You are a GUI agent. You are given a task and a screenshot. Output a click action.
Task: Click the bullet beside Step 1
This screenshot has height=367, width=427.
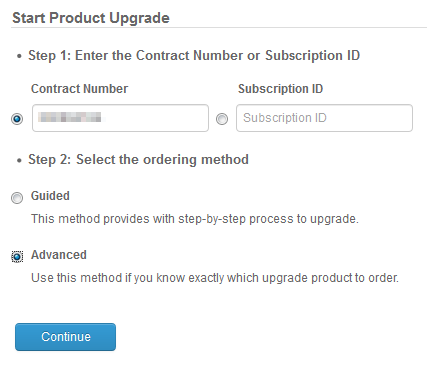19,56
